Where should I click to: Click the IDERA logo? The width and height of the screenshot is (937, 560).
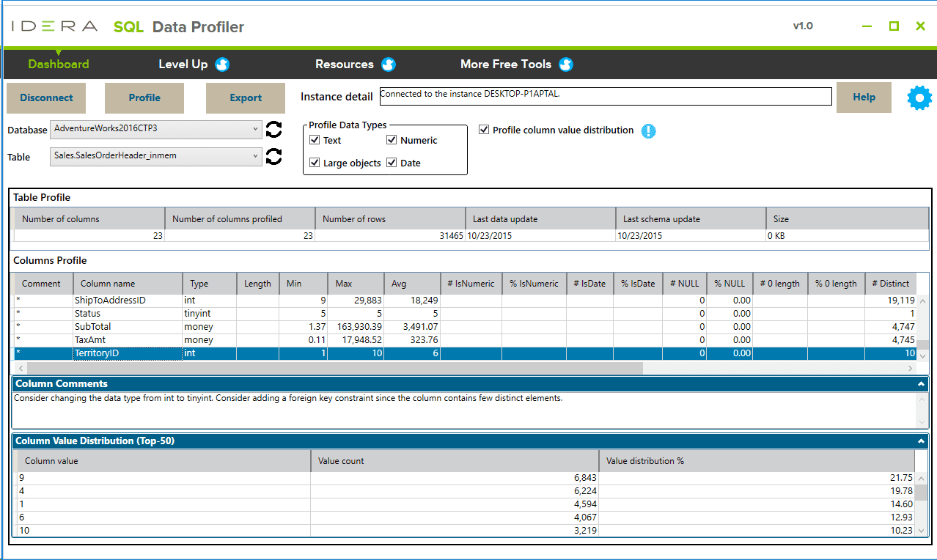tap(54, 26)
